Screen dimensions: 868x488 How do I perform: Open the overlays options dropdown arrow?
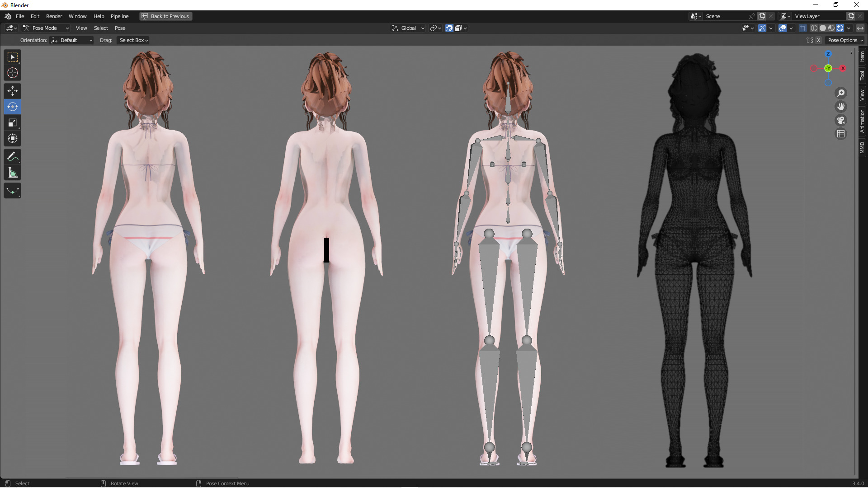(791, 28)
